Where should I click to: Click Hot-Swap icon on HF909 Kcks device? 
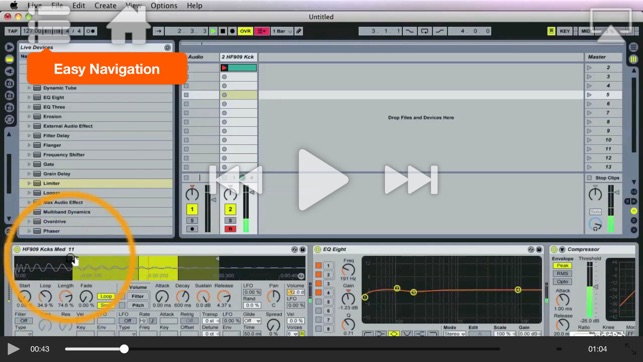click(x=294, y=249)
